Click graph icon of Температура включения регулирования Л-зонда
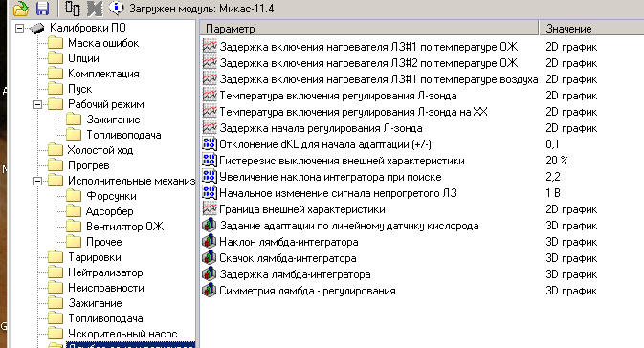 [x=210, y=96]
